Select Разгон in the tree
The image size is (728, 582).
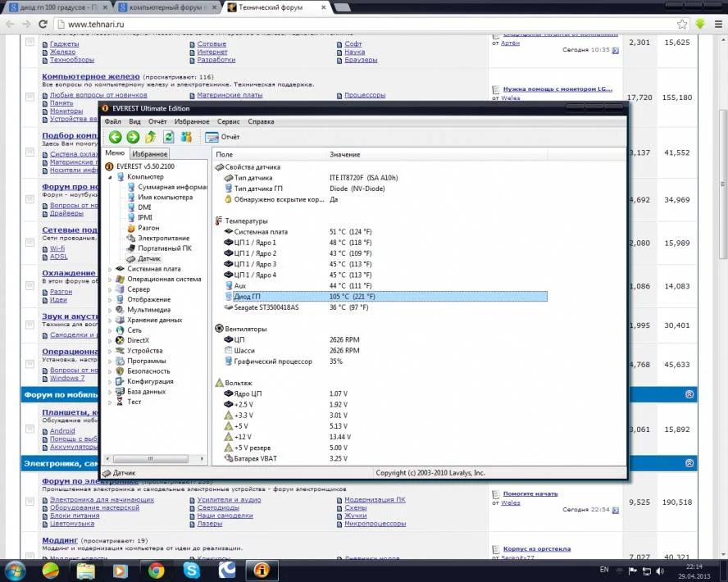coord(148,228)
